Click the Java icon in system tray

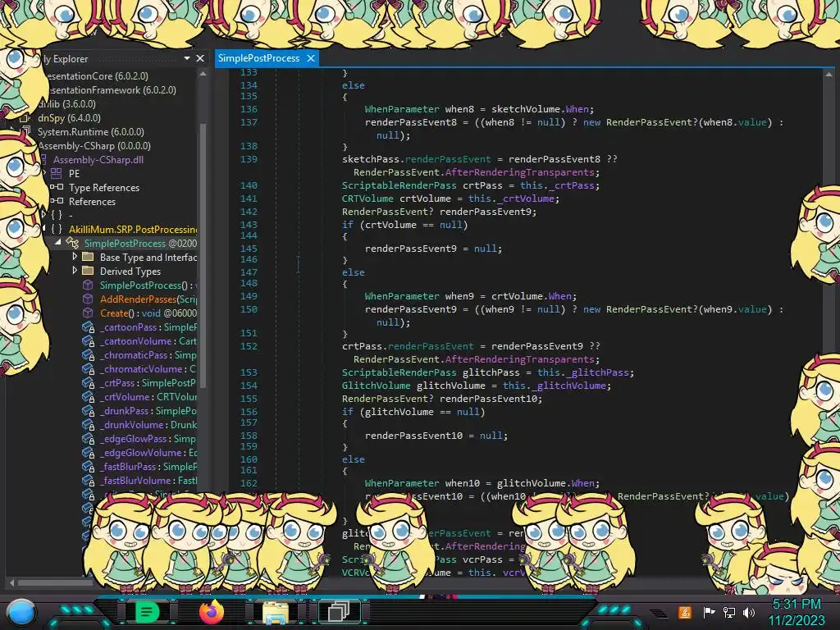point(685,612)
